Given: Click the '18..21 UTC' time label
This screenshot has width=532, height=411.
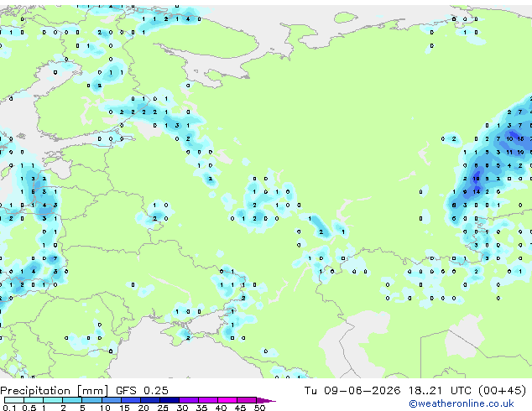Looking at the screenshot, I should coord(440,391).
